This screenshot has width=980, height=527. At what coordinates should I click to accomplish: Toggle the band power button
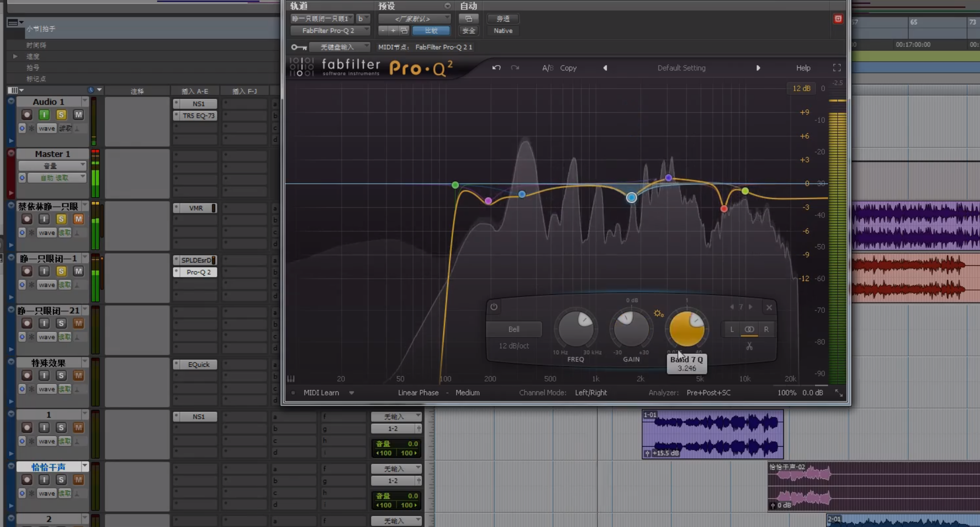[494, 307]
